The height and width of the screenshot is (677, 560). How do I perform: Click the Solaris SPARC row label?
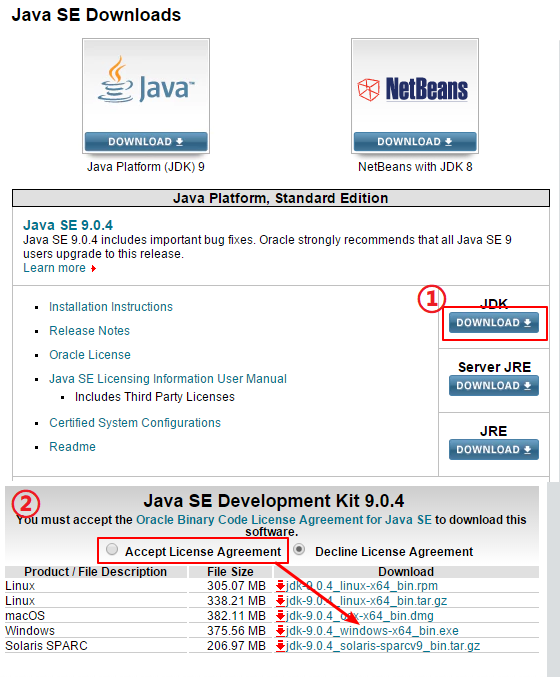[46, 646]
